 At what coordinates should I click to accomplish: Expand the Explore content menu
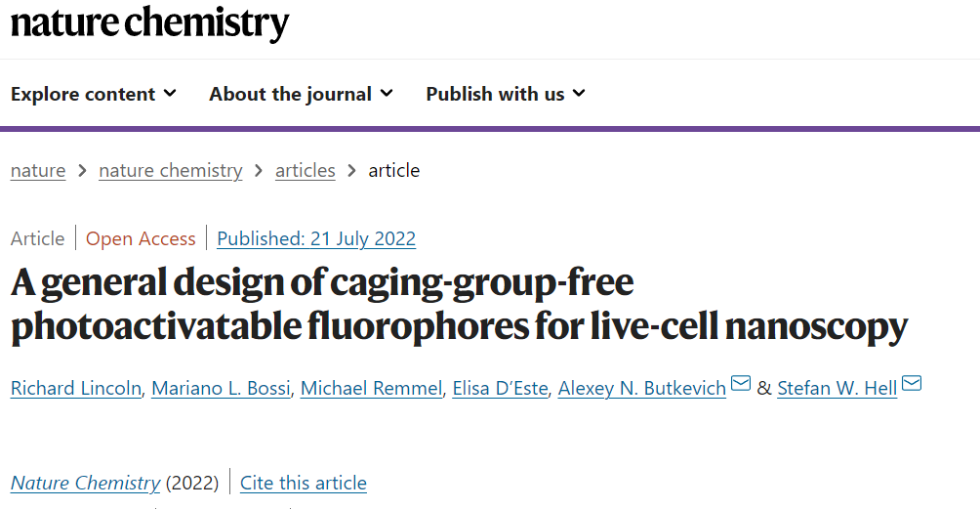point(94,94)
